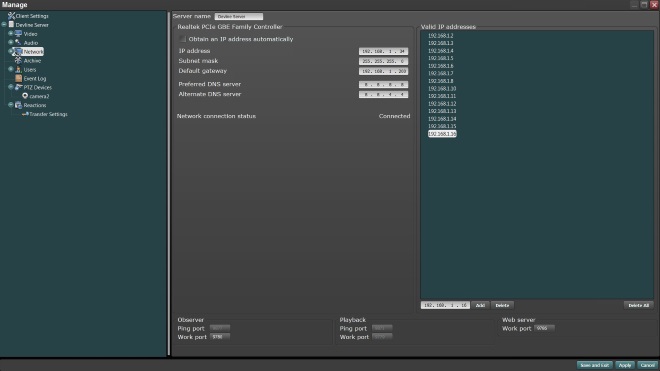Image resolution: width=660 pixels, height=371 pixels.
Task: Edit the Server name field
Action: pyautogui.click(x=239, y=16)
